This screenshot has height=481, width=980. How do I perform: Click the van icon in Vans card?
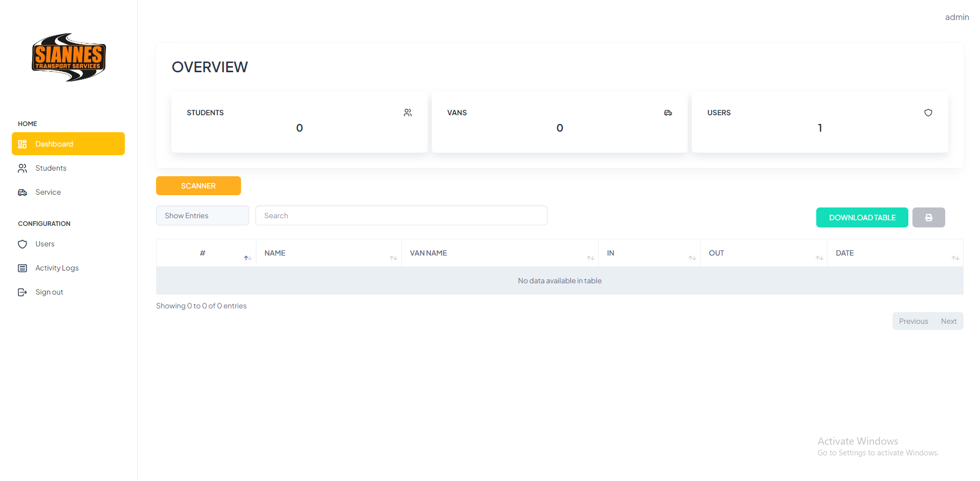pos(668,113)
